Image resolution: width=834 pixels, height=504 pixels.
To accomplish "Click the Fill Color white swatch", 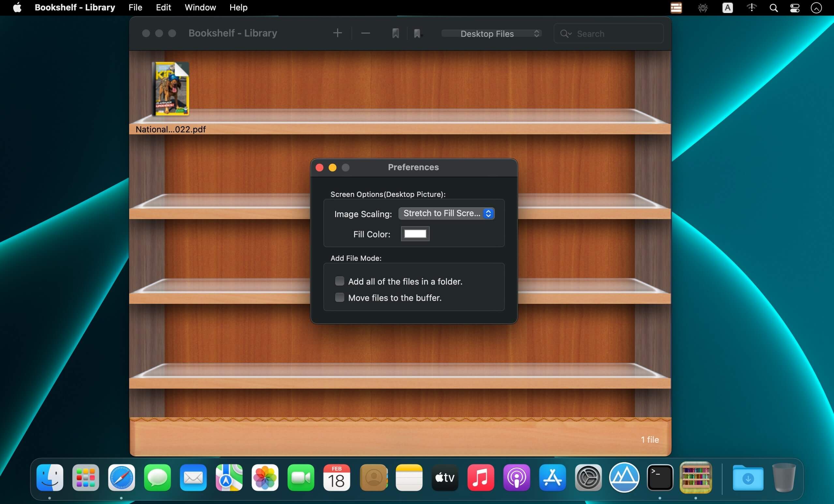I will point(415,233).
